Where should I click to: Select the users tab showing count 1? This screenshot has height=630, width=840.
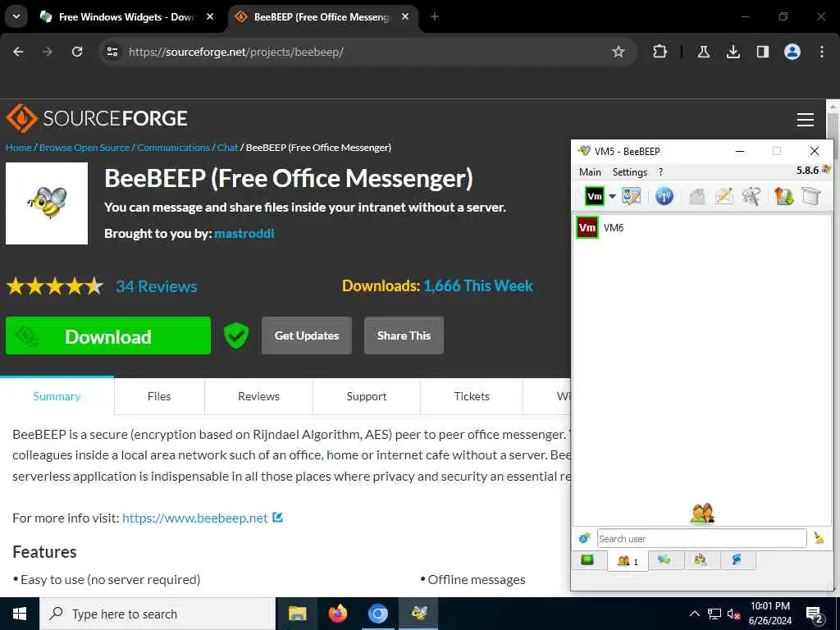pos(628,561)
